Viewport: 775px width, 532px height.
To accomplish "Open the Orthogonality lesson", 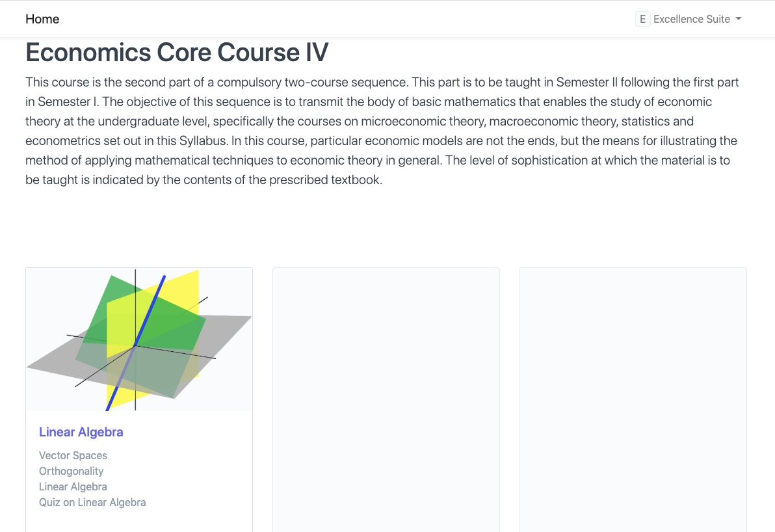I will pos(71,471).
